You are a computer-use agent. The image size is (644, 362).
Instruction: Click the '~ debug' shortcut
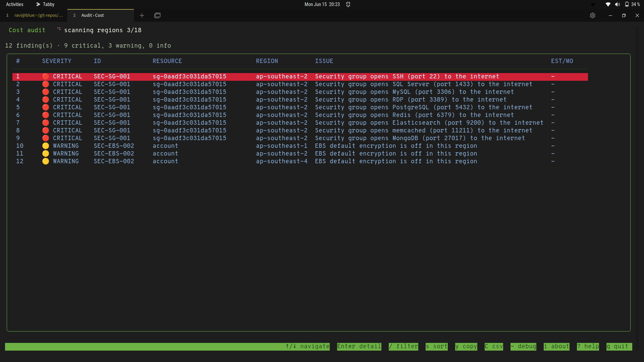pos(523,346)
